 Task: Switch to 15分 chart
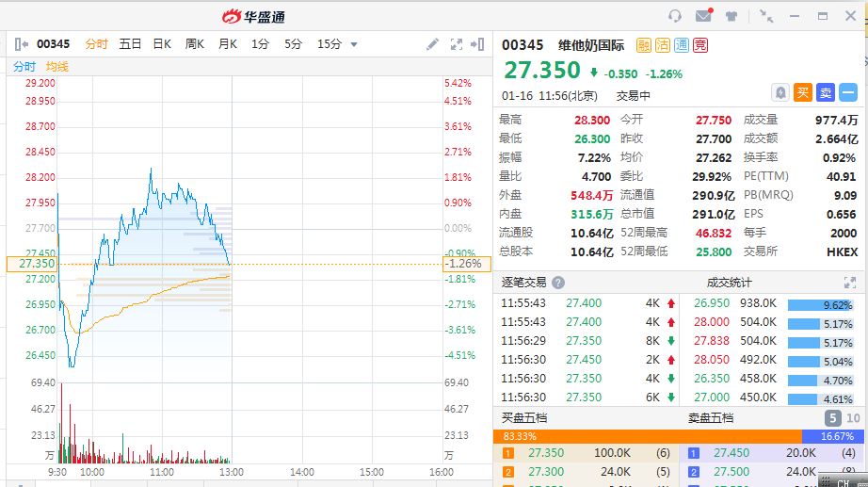coord(330,43)
